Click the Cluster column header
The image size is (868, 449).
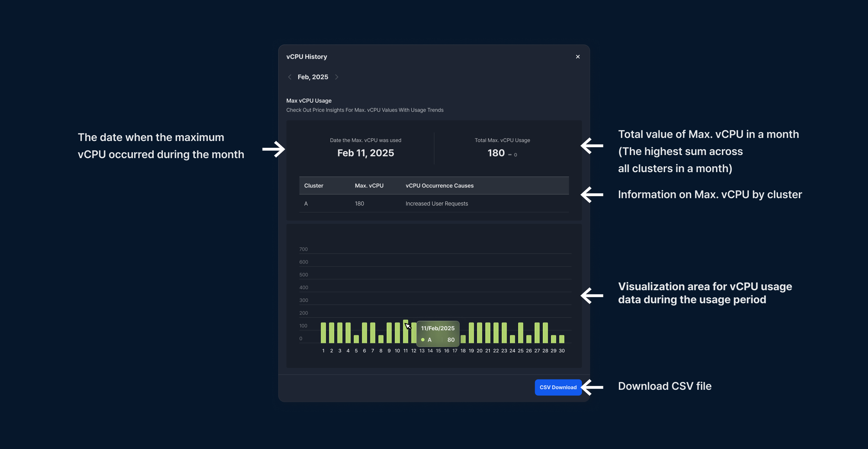pyautogui.click(x=314, y=185)
